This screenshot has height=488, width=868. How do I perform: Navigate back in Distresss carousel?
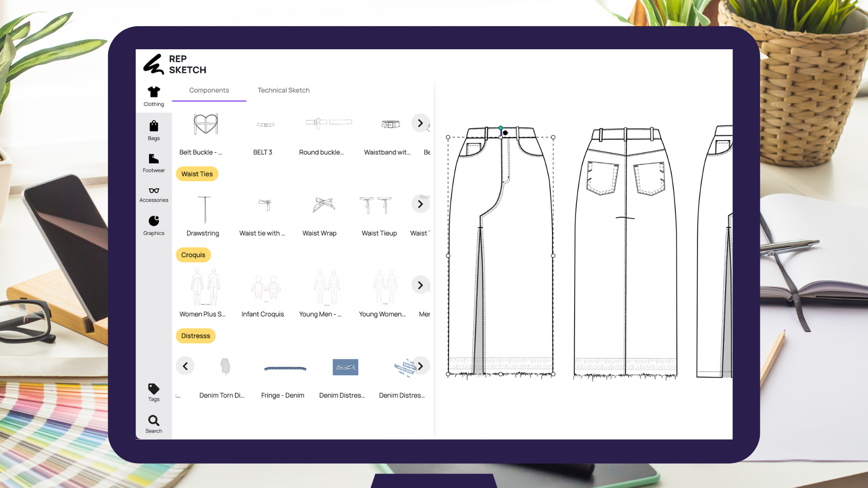(x=185, y=366)
